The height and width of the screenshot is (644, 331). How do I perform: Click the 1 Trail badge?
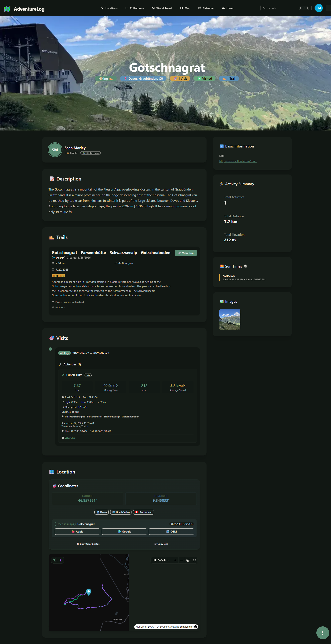tap(229, 78)
